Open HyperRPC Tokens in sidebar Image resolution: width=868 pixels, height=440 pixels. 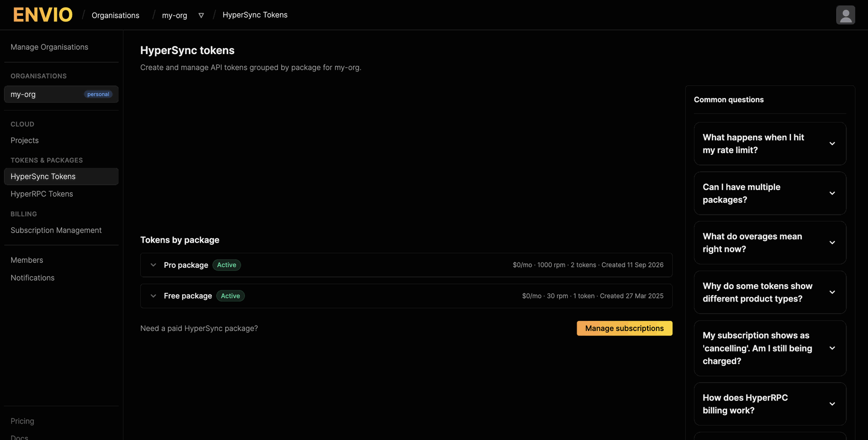point(42,194)
